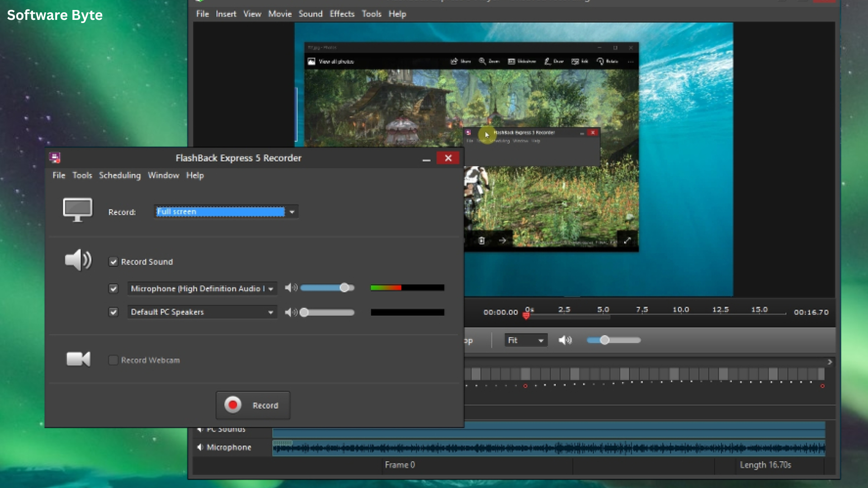Click the Draw icon in Photos toolbar
The height and width of the screenshot is (488, 868).
click(547, 61)
